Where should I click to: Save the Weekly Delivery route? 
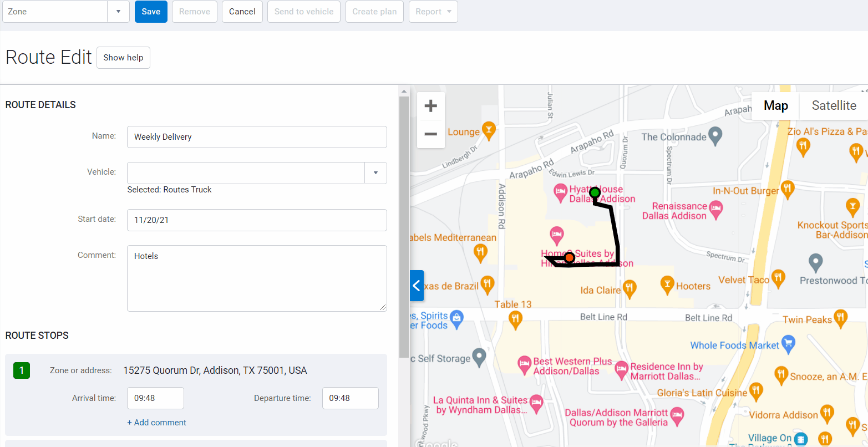point(150,11)
